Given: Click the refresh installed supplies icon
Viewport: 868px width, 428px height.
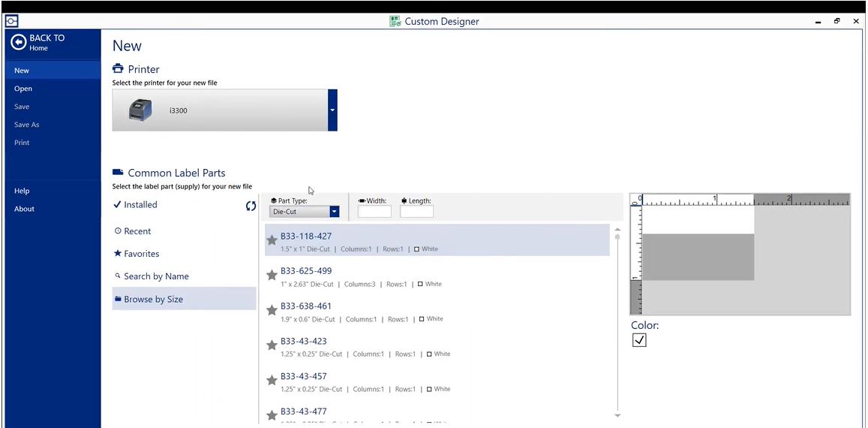Looking at the screenshot, I should point(251,206).
